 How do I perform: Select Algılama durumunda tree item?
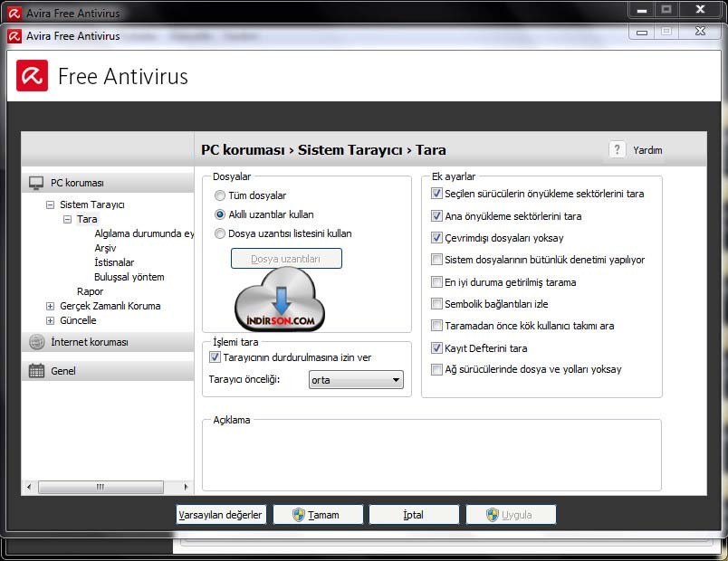144,233
